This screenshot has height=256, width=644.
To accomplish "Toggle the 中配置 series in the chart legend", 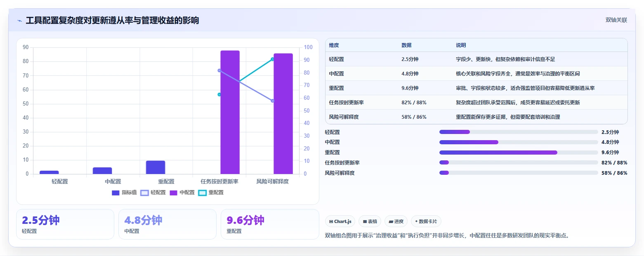I will pos(182,193).
